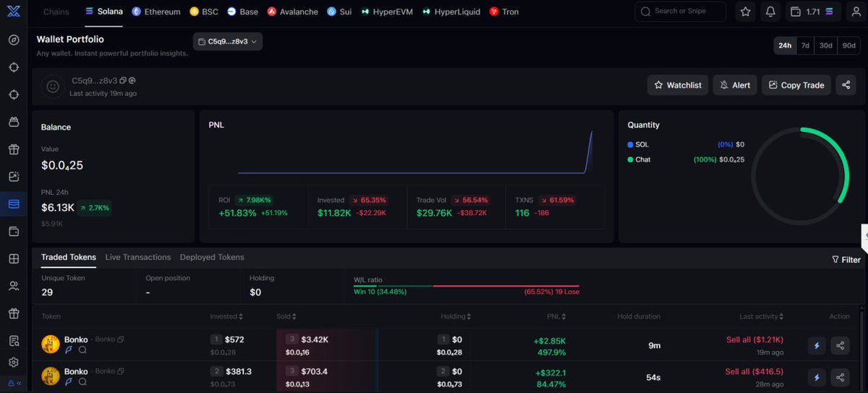Open the Traded Tokens tab
This screenshot has width=868, height=393.
click(68, 257)
